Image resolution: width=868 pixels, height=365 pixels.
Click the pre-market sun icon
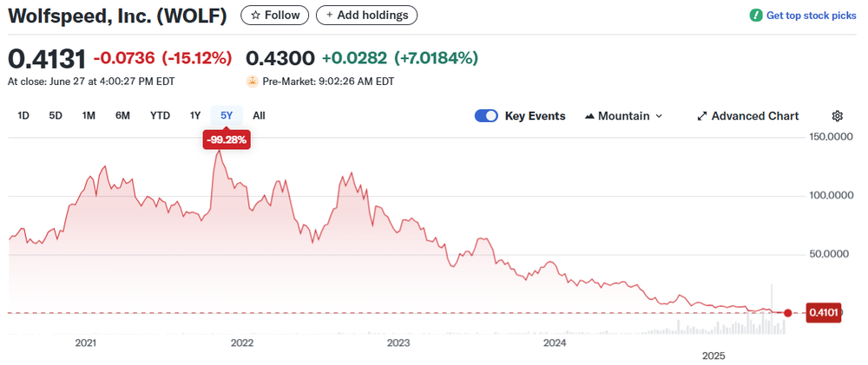[x=253, y=81]
